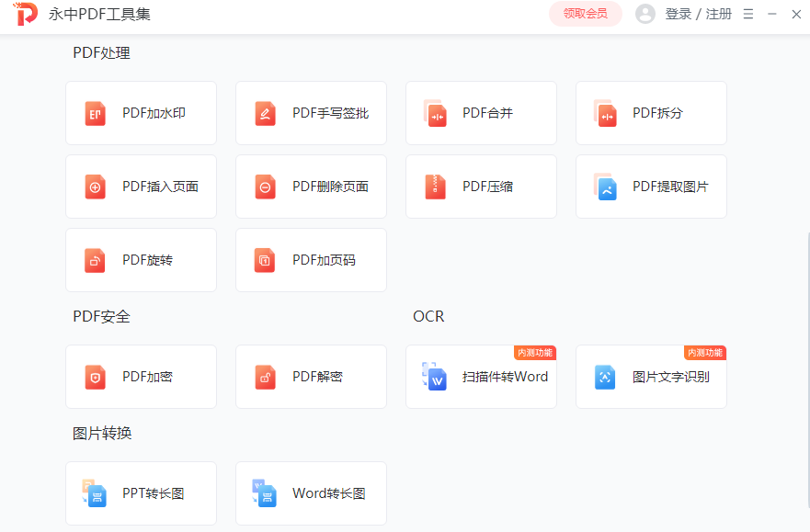This screenshot has width=810, height=532.
Task: Click the 内测功能 badge on 图片文字识别
Action: pos(705,353)
